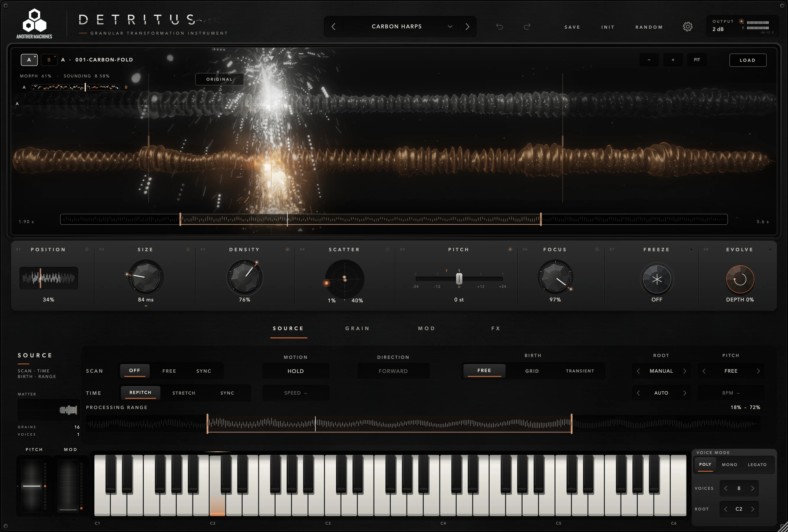The width and height of the screenshot is (788, 532).
Task: Open the Carbon Harps preset dropdown
Action: [400, 26]
